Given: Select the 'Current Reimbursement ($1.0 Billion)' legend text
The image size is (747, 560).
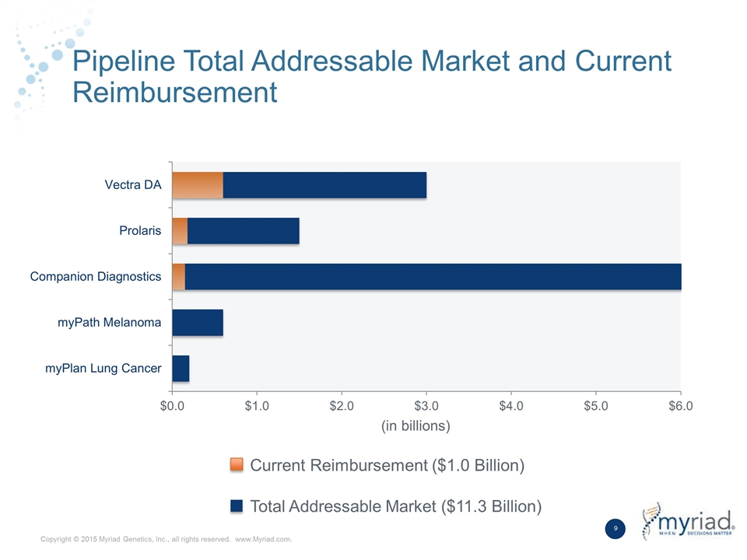Looking at the screenshot, I should [388, 465].
